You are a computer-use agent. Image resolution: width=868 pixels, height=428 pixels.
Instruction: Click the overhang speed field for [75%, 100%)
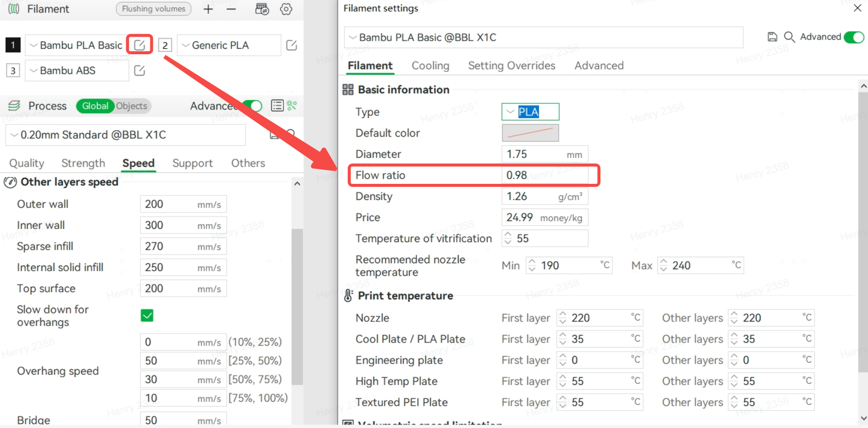coord(183,398)
